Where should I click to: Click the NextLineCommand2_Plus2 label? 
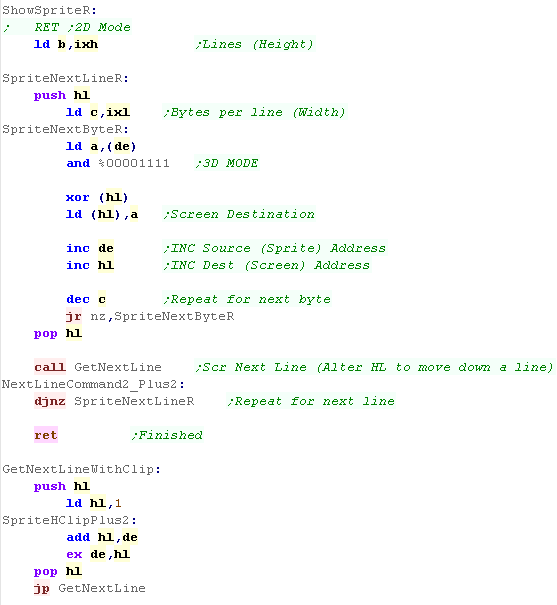pyautogui.click(x=93, y=384)
